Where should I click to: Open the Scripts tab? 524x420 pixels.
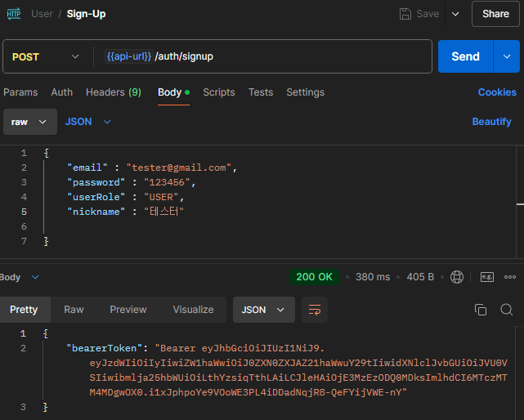[x=219, y=92]
